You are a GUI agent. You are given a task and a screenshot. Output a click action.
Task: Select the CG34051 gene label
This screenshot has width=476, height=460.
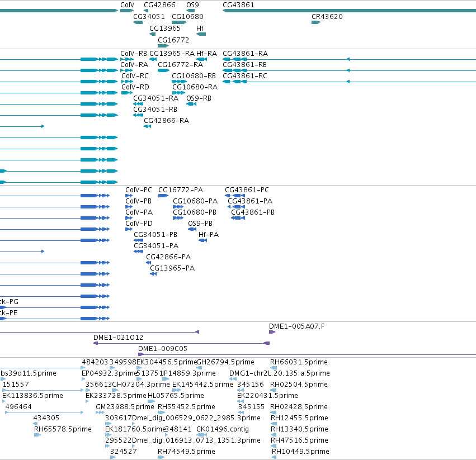coord(149,17)
